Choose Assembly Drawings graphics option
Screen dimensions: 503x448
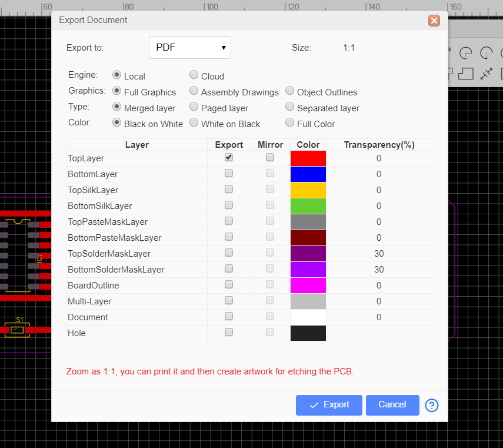coord(194,91)
